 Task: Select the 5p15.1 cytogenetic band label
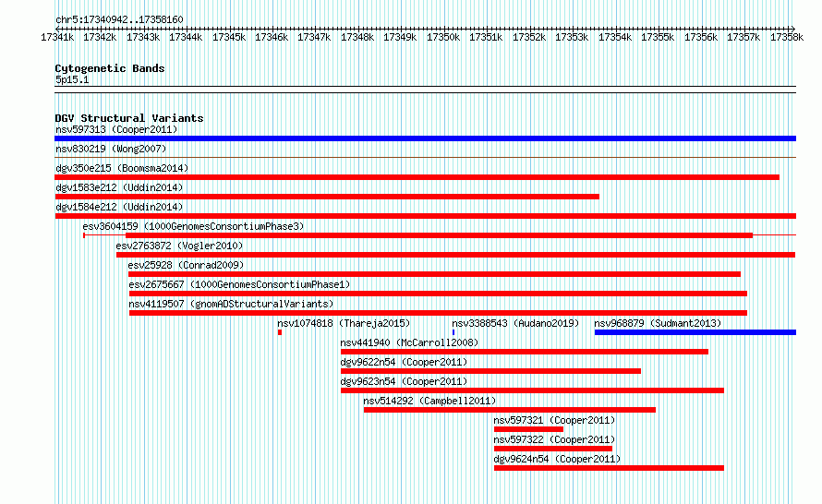(x=72, y=79)
